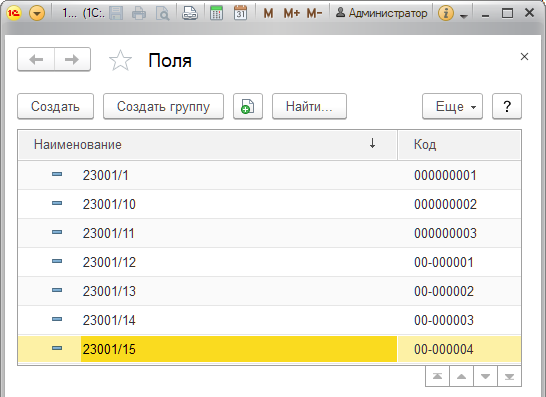
Task: Click the Save disk icon in title bar
Action: click(116, 14)
